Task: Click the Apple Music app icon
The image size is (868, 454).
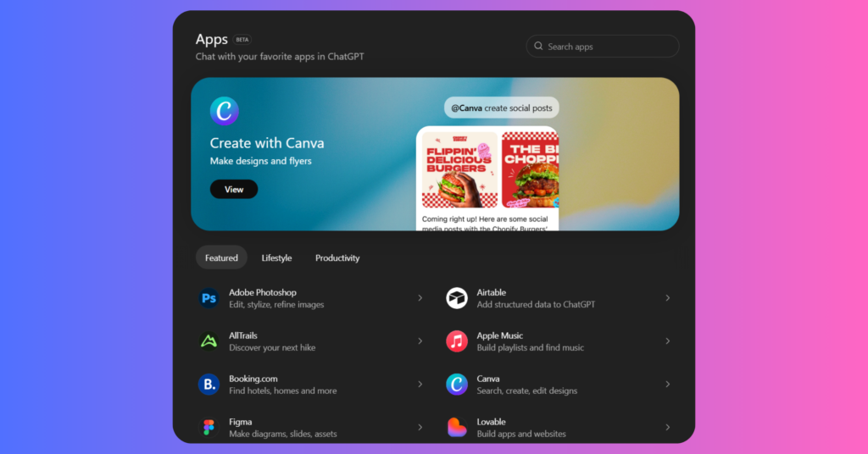Action: (x=457, y=341)
